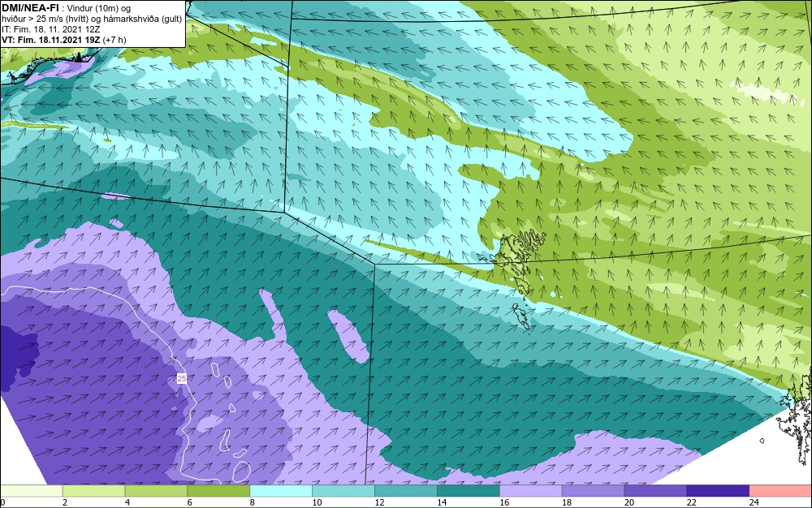The width and height of the screenshot is (812, 508).
Task: Click the legend value '18'
Action: pyautogui.click(x=567, y=502)
